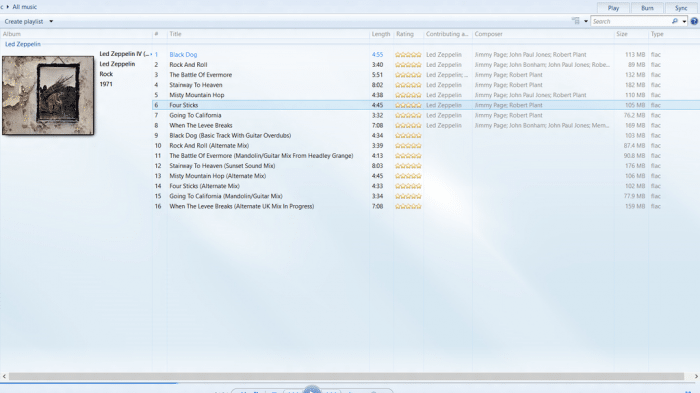Sort by the Type column header
This screenshot has height=393, width=700.
[x=657, y=34]
